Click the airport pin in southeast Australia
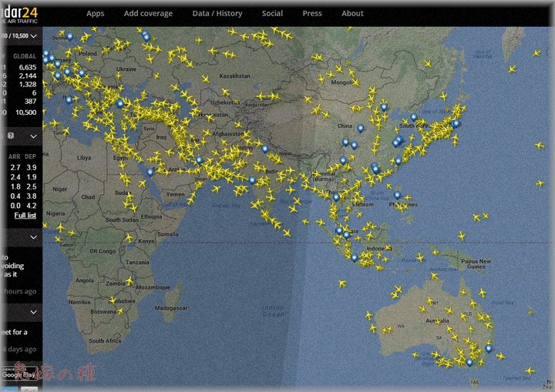 point(488,348)
